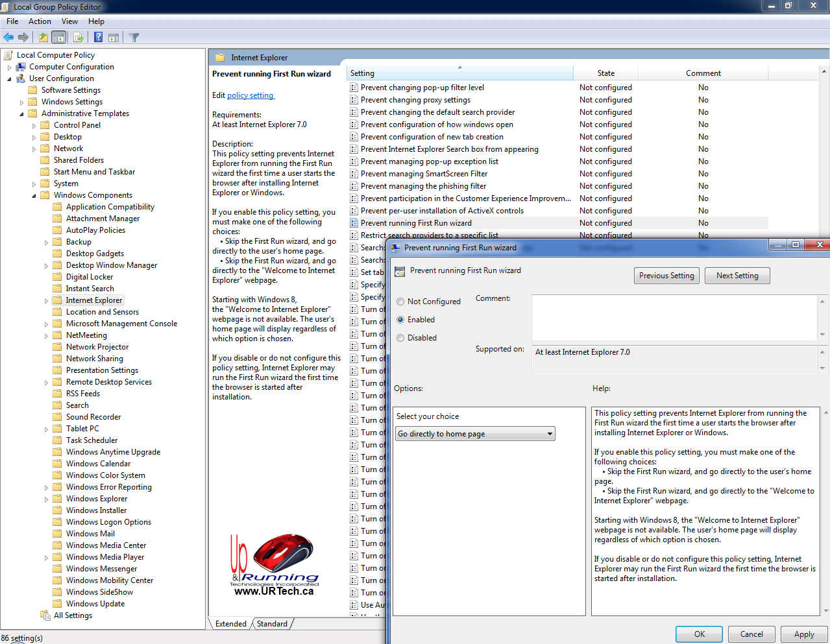Open the 'Go directly to home page' dropdown

(475, 434)
